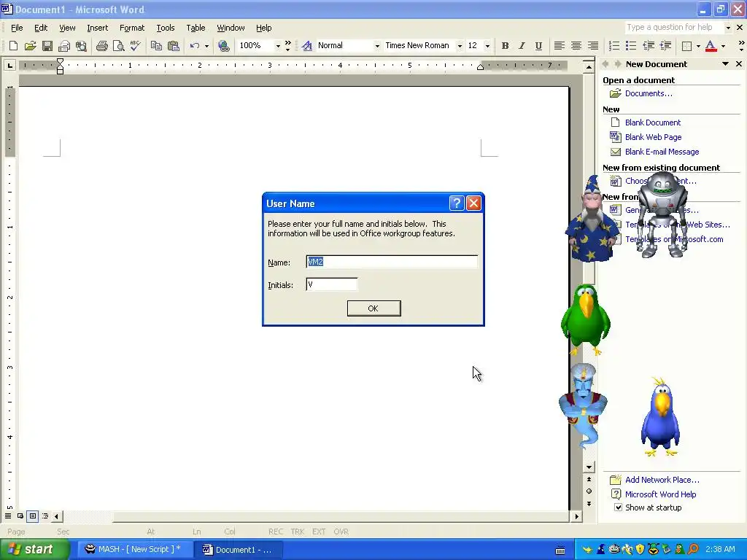The image size is (747, 560).
Task: Toggle Italic formatting
Action: pos(522,46)
